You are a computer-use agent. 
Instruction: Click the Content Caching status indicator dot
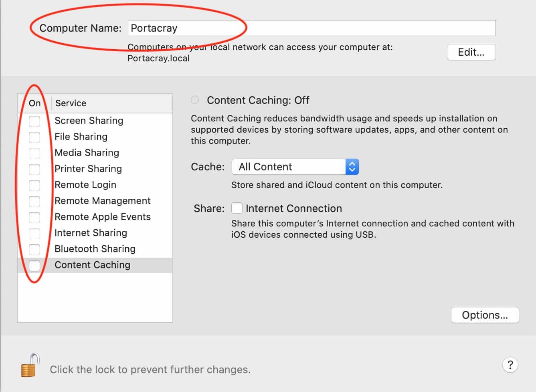tap(195, 100)
